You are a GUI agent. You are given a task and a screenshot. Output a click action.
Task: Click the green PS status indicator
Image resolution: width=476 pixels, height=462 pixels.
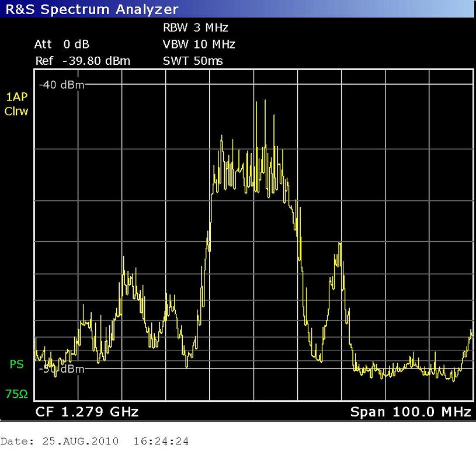[16, 364]
